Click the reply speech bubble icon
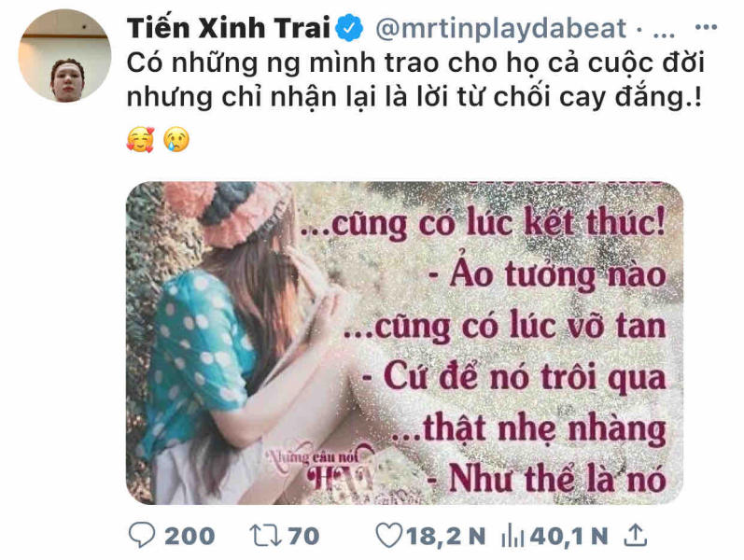The image size is (744, 560). tap(141, 536)
